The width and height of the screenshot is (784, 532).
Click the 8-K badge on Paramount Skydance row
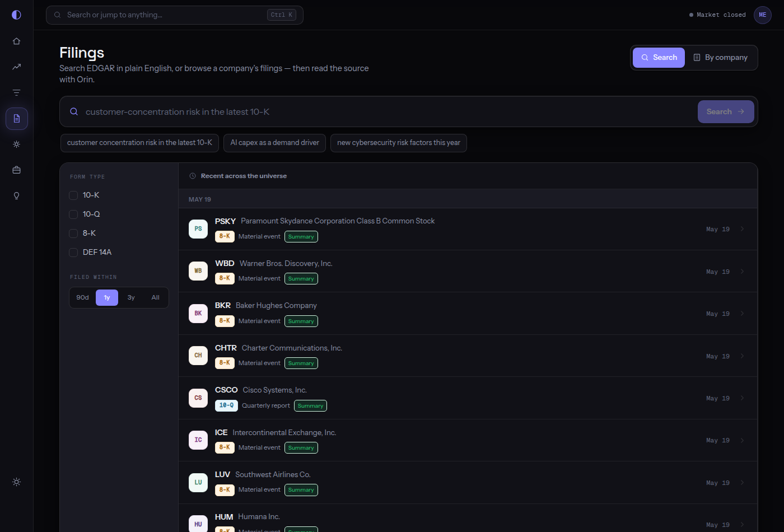coord(225,236)
